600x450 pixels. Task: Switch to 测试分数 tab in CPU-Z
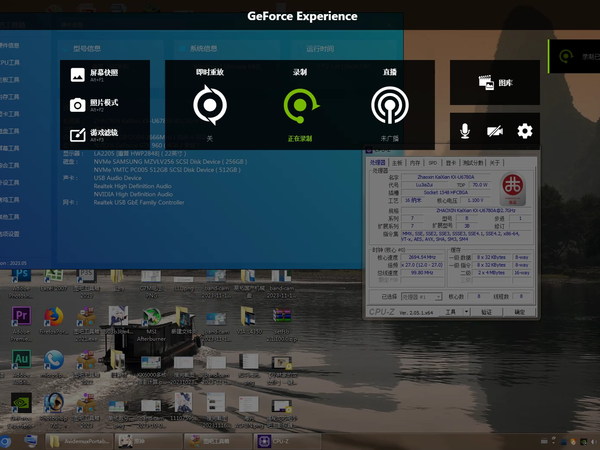pyautogui.click(x=473, y=163)
